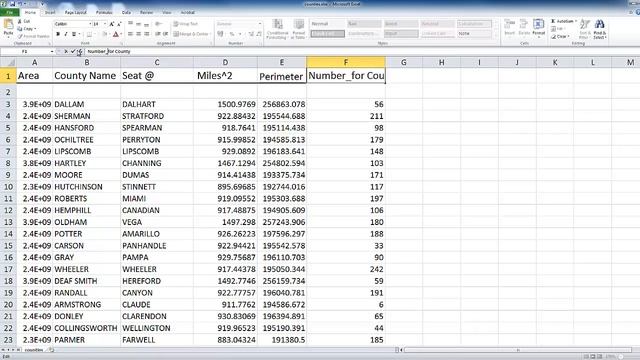Screen dimensions: 640x360
Task: Open the font size dropdown
Action: click(x=105, y=24)
